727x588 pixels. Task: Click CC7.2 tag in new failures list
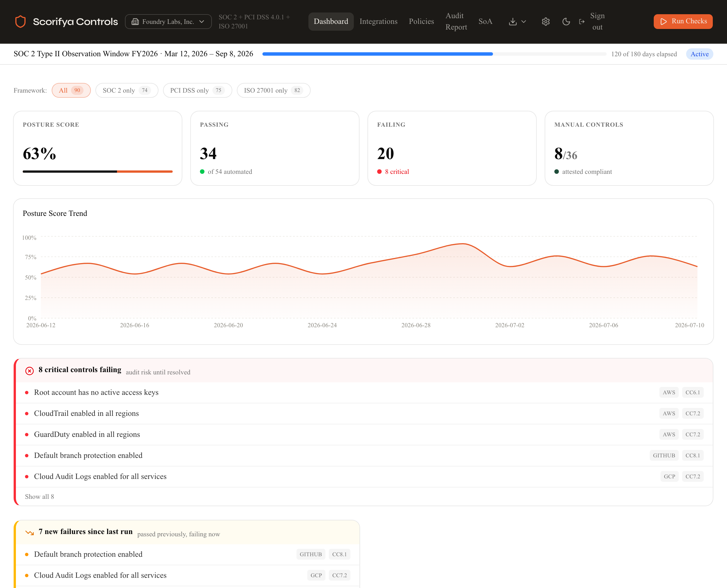click(339, 576)
